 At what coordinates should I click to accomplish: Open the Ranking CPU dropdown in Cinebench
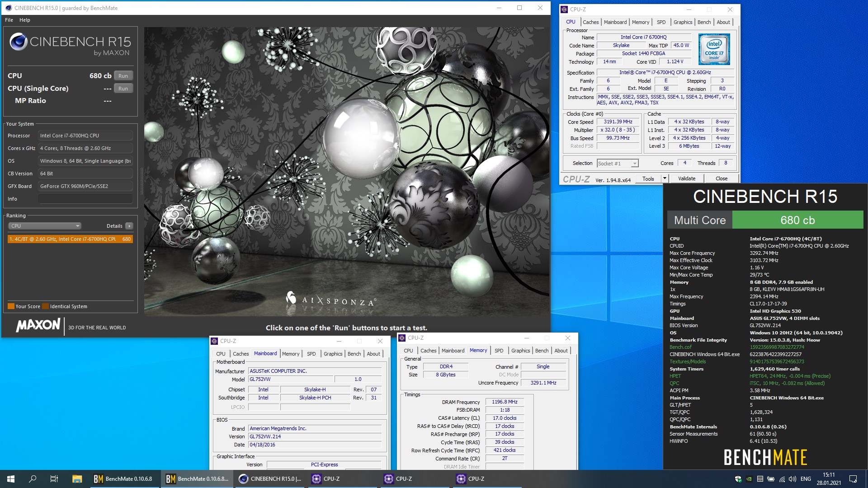point(44,226)
